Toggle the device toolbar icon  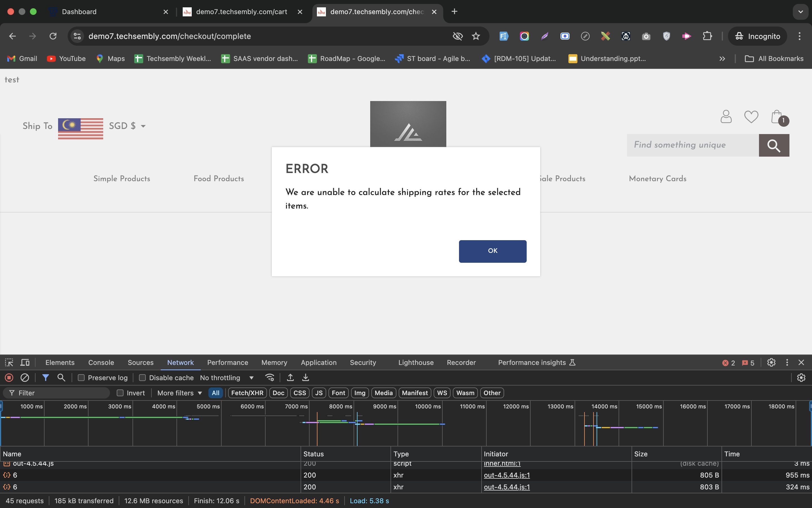(25, 363)
